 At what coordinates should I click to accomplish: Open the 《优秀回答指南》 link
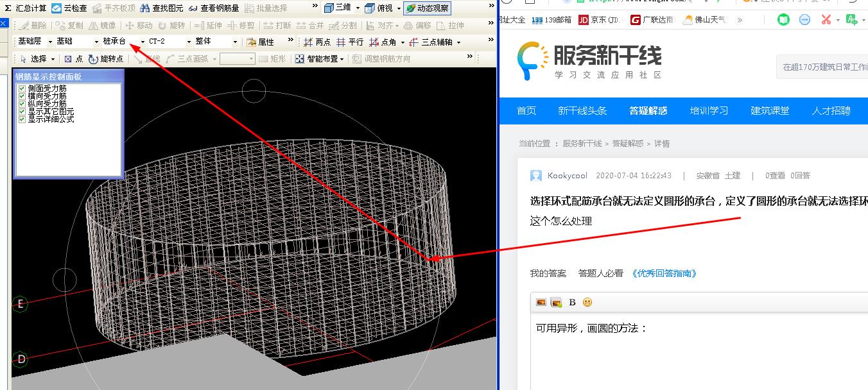coord(663,273)
